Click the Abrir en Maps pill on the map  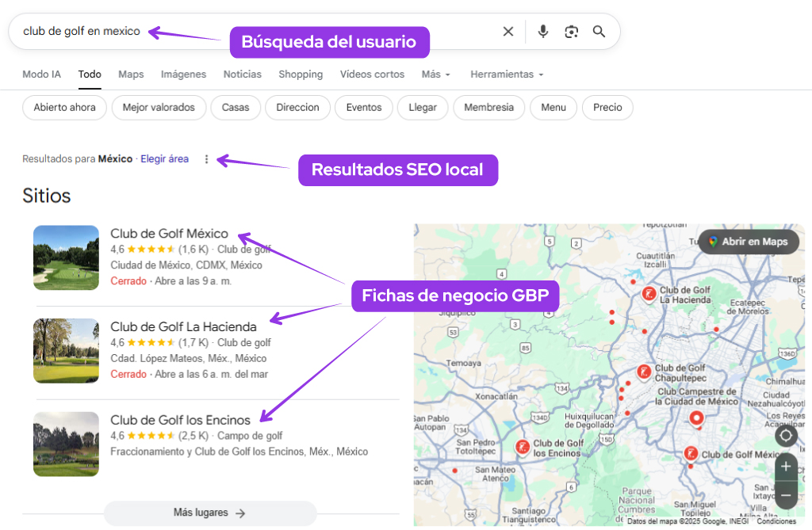point(748,242)
